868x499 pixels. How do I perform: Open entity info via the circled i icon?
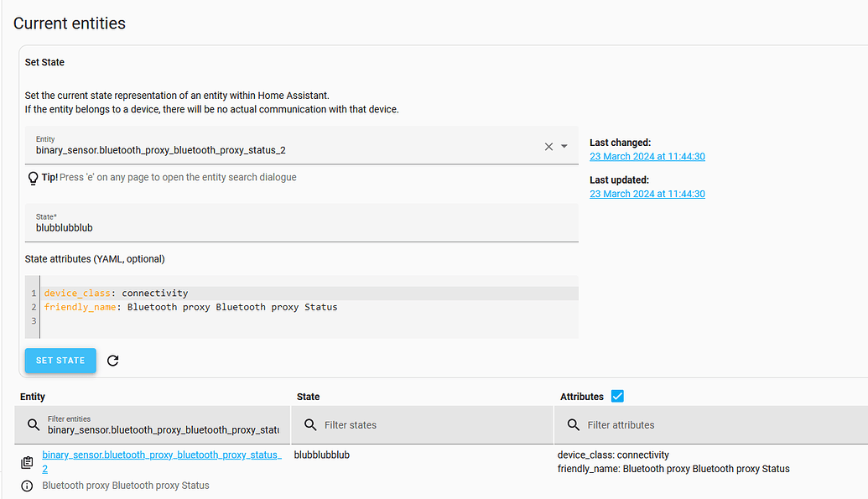(27, 486)
